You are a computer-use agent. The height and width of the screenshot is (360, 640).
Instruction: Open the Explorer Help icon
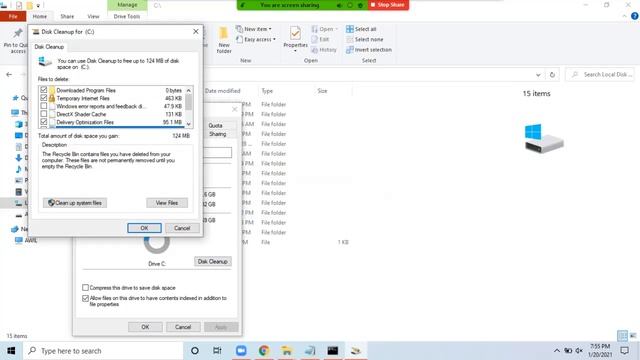634,16
